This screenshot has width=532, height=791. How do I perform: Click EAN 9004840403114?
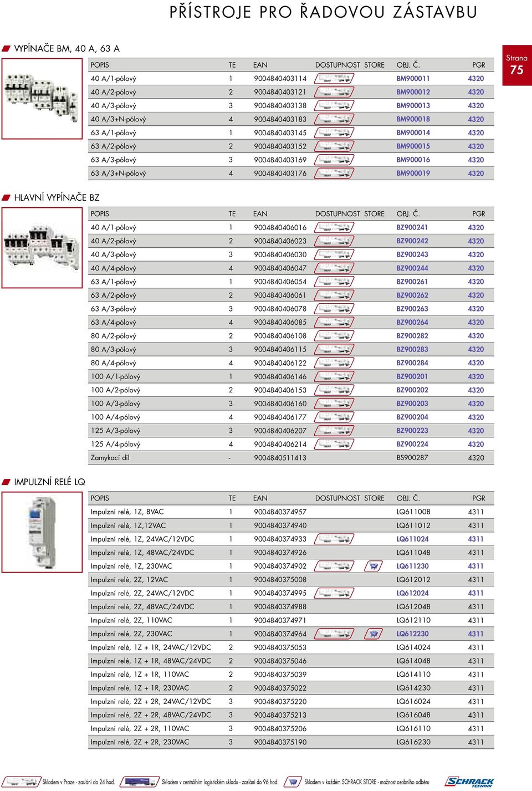280,79
